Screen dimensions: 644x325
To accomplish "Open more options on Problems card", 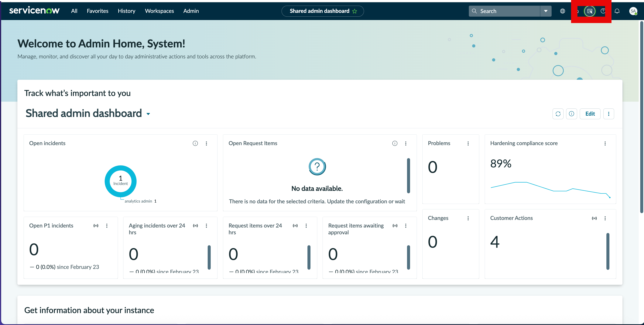I will [x=468, y=143].
